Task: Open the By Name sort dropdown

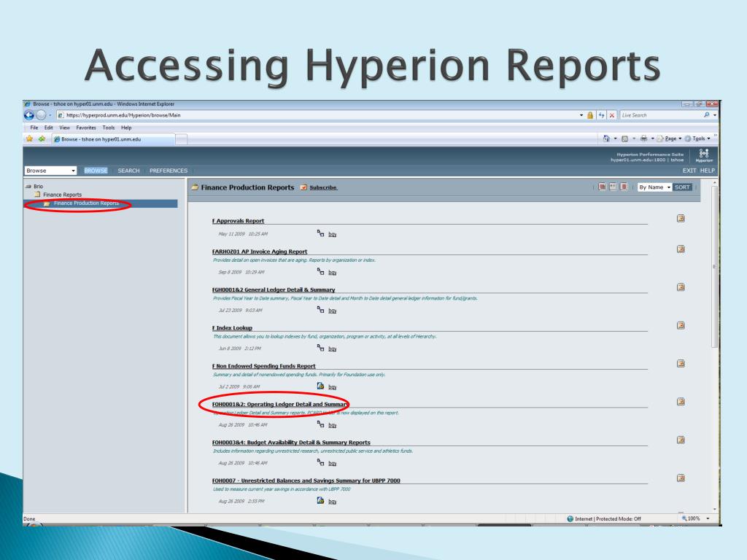Action: click(654, 187)
